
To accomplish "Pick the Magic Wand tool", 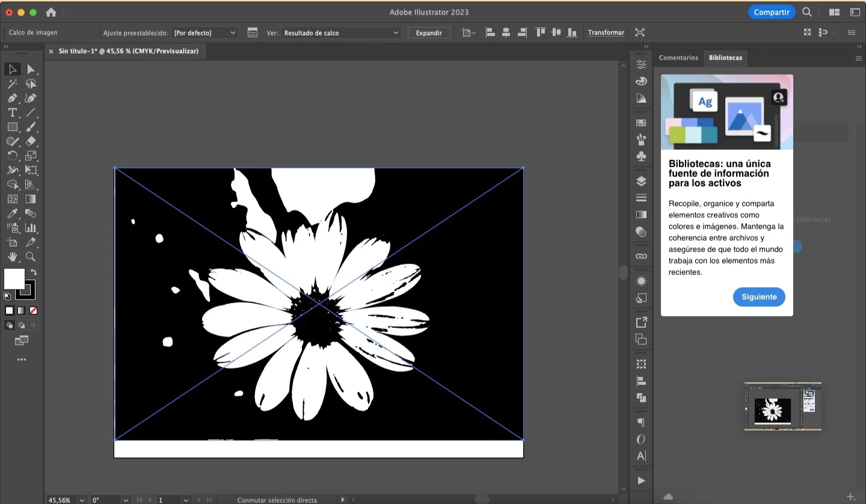I will 12,84.
